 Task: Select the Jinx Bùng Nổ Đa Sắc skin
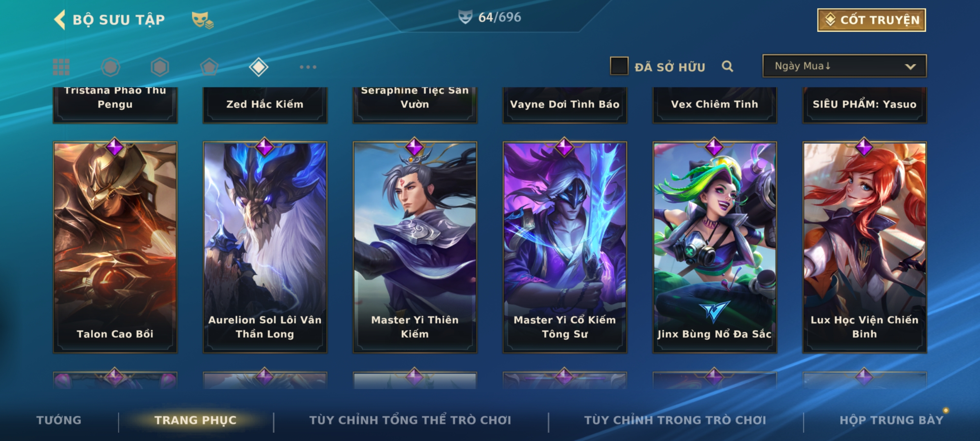[715, 247]
